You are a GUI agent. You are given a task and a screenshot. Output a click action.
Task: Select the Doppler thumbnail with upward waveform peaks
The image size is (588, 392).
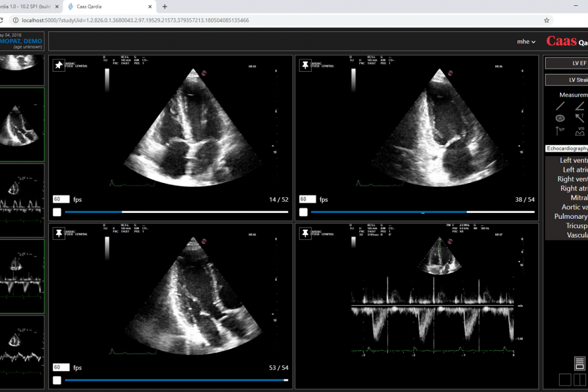pos(22,201)
